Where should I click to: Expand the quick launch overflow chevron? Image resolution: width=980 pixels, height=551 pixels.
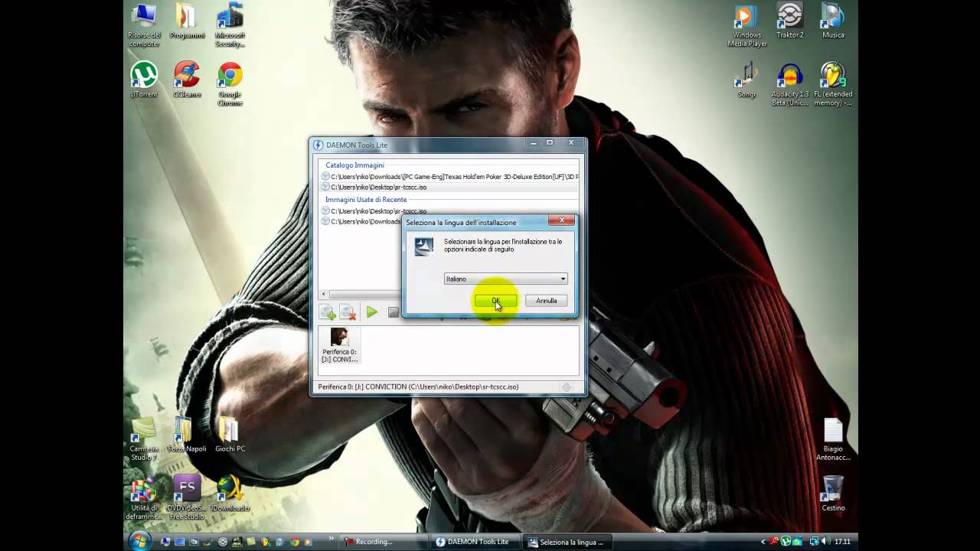332,540
